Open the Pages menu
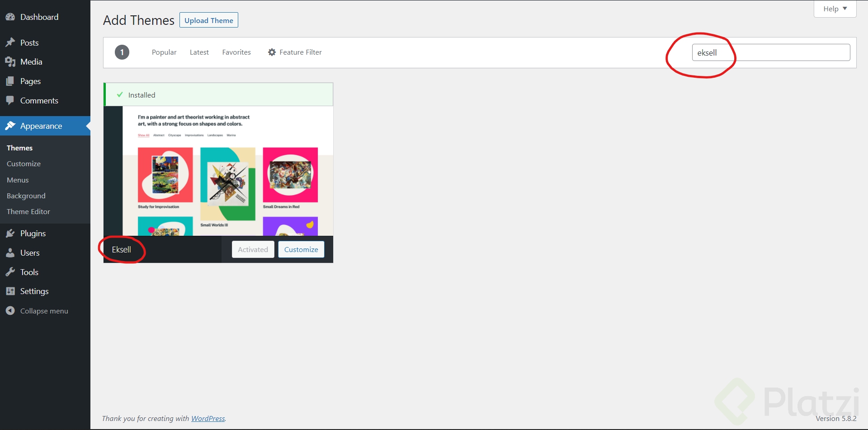The height and width of the screenshot is (430, 868). [45, 81]
